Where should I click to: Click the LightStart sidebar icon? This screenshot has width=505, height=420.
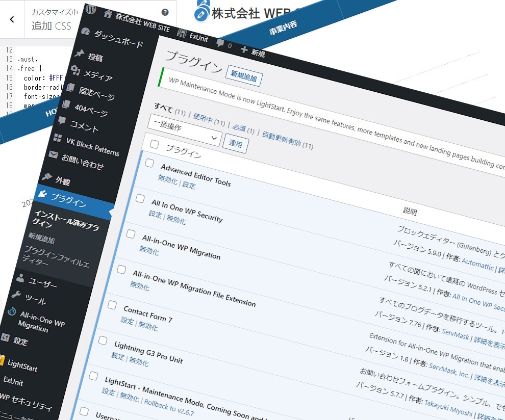click(2, 360)
